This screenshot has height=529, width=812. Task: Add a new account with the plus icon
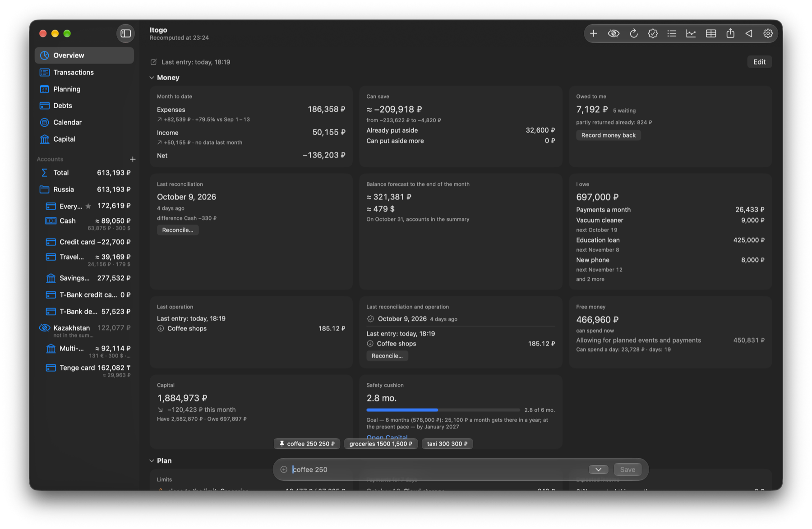133,159
